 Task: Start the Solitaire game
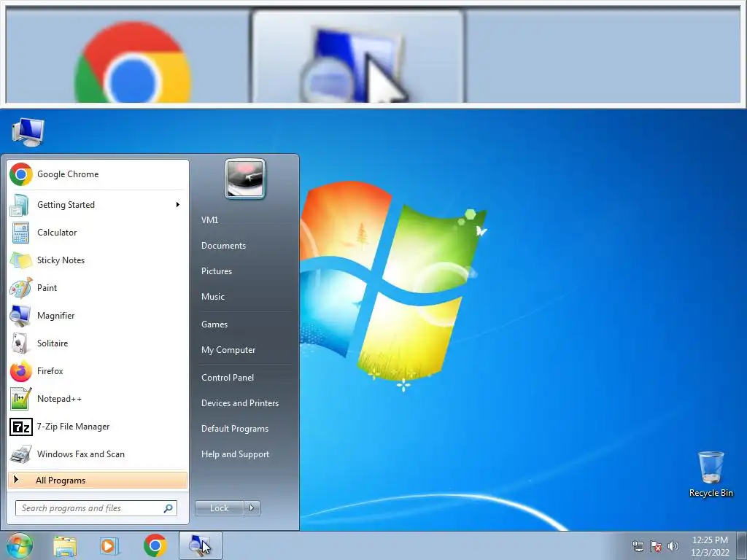pyautogui.click(x=98, y=343)
